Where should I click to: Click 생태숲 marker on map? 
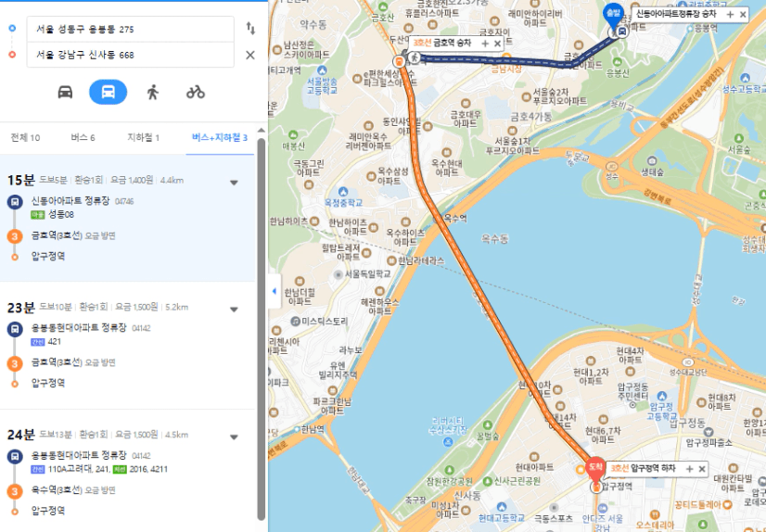[652, 160]
